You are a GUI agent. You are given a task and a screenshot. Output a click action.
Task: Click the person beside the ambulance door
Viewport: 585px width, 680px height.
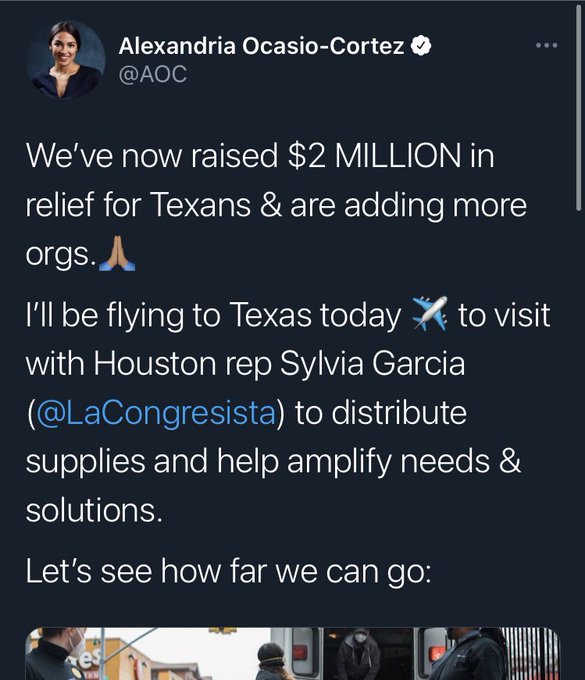471,654
